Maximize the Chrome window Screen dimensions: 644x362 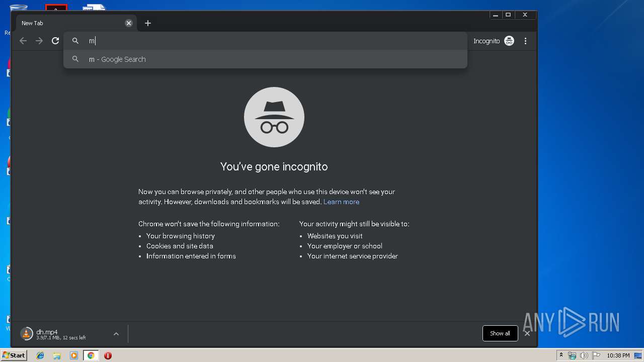point(508,15)
